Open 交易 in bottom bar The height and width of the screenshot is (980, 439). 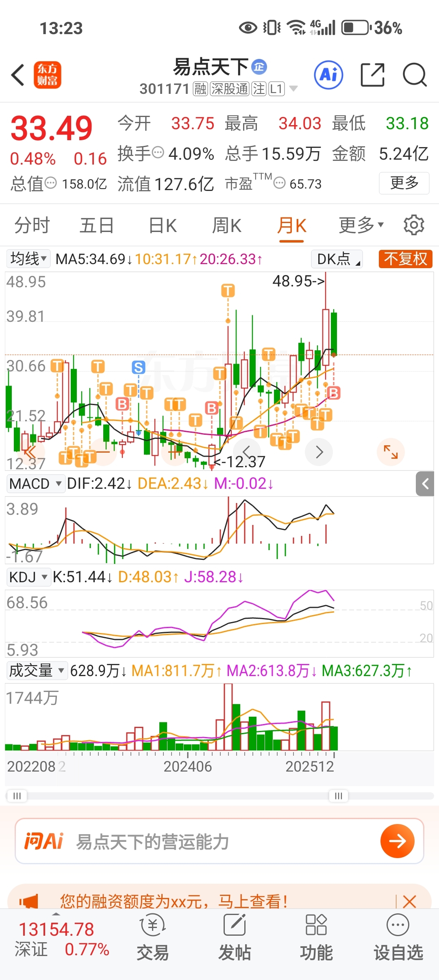tap(152, 938)
